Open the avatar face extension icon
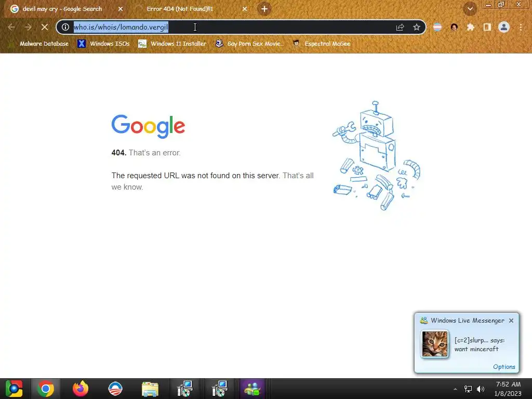The image size is (532, 399). [x=454, y=27]
